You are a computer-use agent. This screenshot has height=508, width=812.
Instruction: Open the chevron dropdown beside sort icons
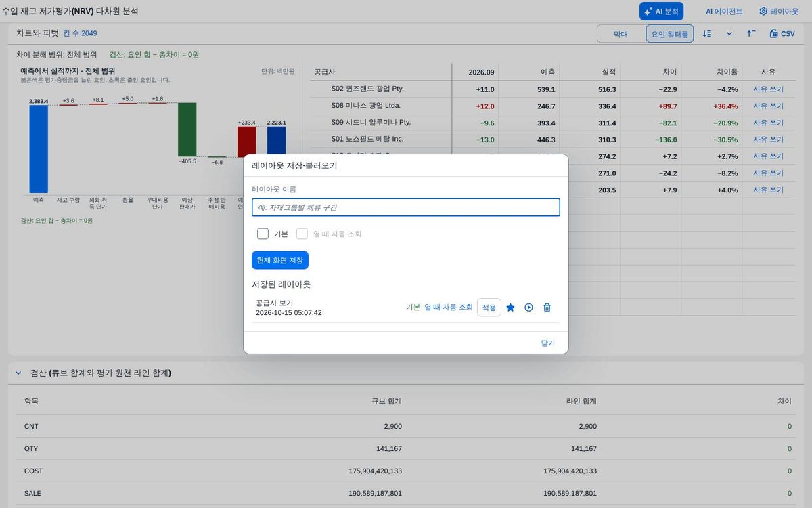[x=729, y=33]
